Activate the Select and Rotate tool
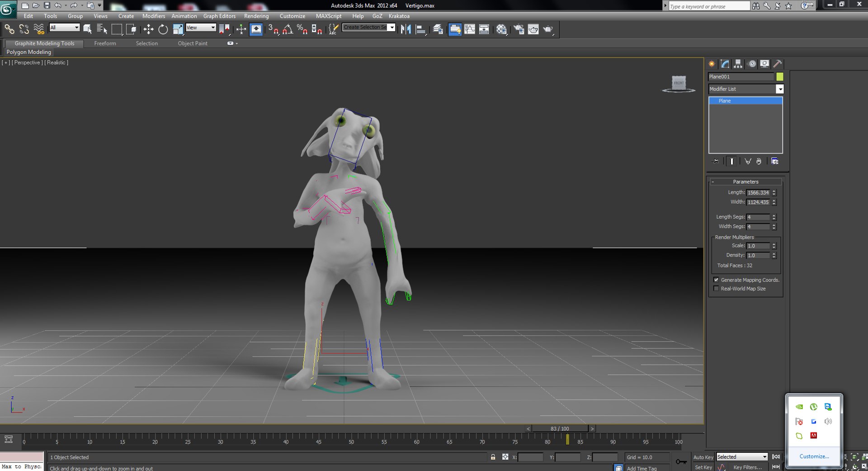 [163, 29]
